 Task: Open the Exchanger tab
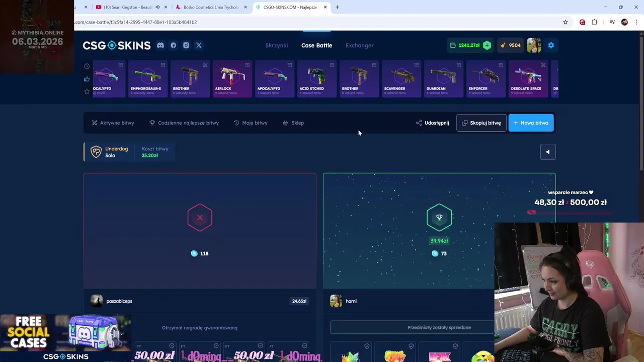[x=360, y=45]
